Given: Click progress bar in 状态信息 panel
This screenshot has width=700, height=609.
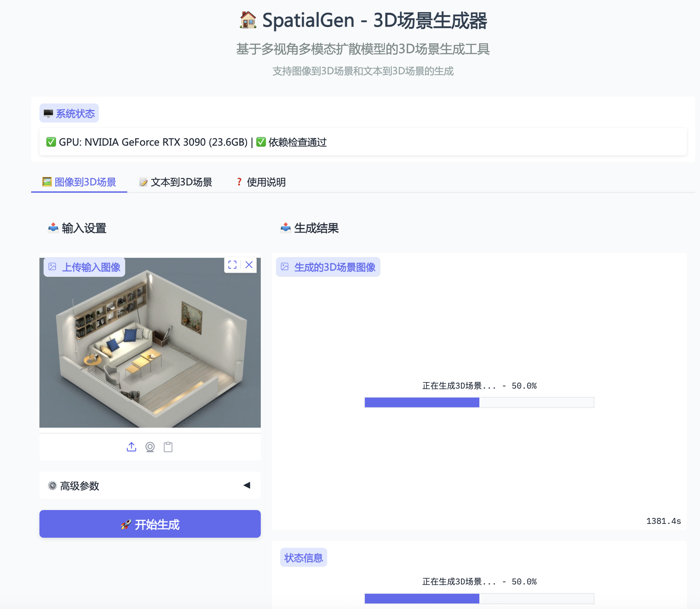Looking at the screenshot, I should click(x=479, y=599).
